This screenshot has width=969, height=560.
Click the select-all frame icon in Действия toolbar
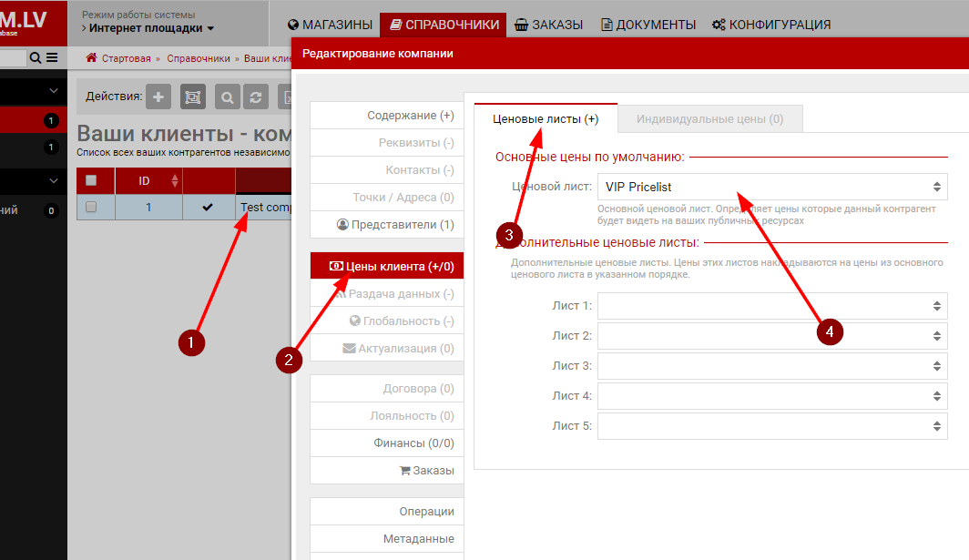tap(193, 97)
